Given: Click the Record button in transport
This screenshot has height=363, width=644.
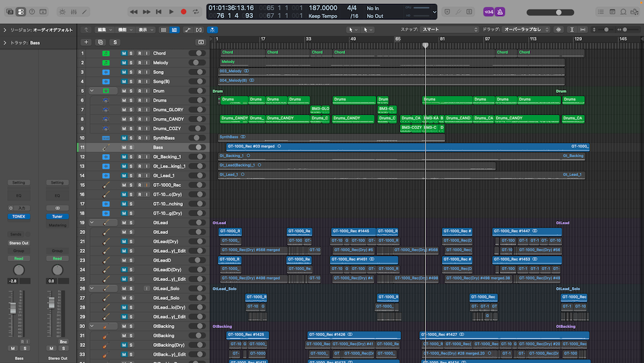Looking at the screenshot, I should [x=184, y=12].
